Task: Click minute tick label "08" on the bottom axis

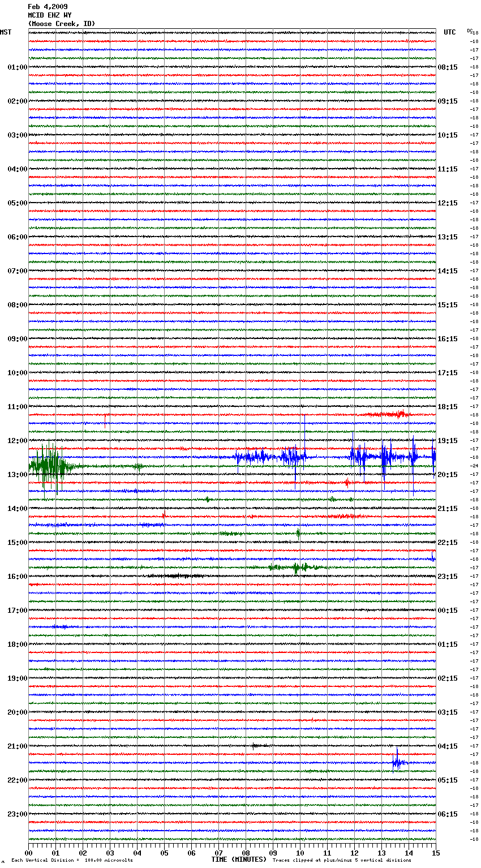Action: tap(246, 853)
